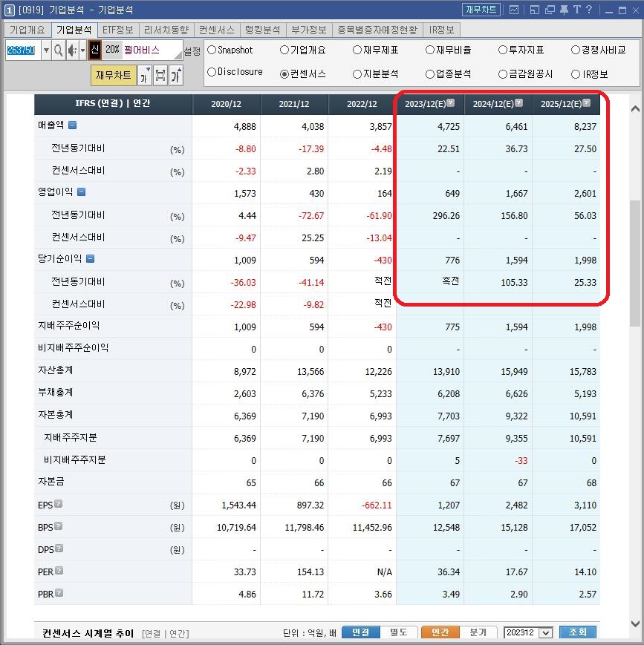This screenshot has width=644, height=645.
Task: Select the IR정보 radio button
Action: [576, 74]
